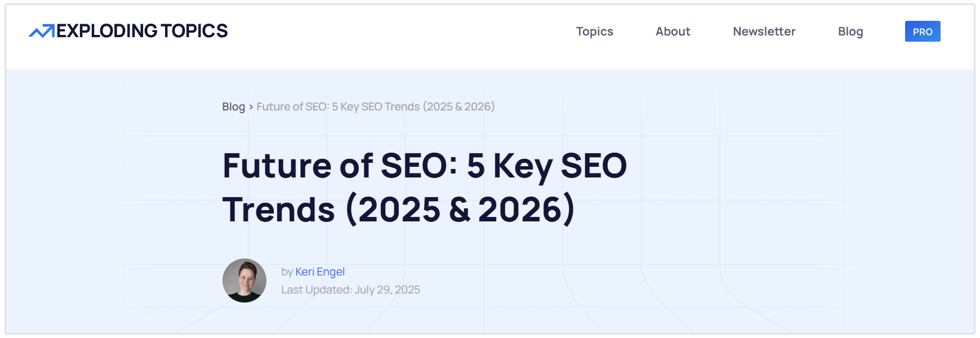Image resolution: width=980 pixels, height=338 pixels.
Task: Click the author's circular profile photo
Action: coord(244,281)
